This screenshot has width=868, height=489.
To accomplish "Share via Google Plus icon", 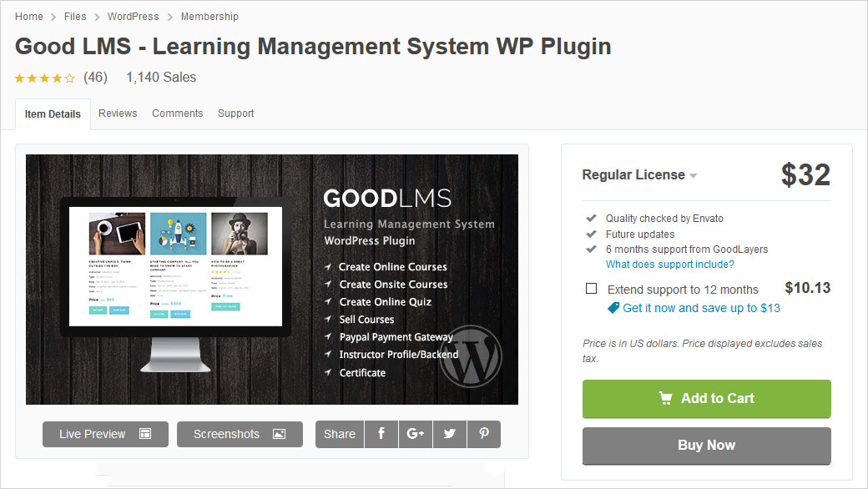I will click(x=416, y=434).
